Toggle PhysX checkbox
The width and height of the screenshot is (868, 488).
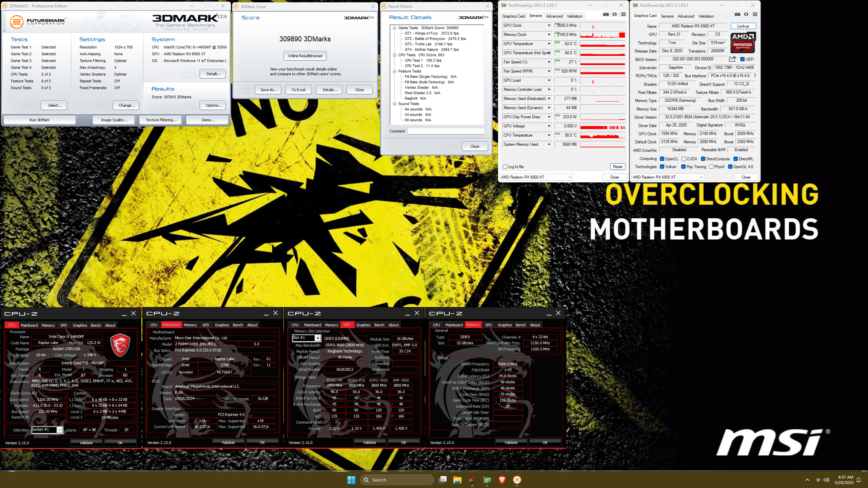pos(711,167)
